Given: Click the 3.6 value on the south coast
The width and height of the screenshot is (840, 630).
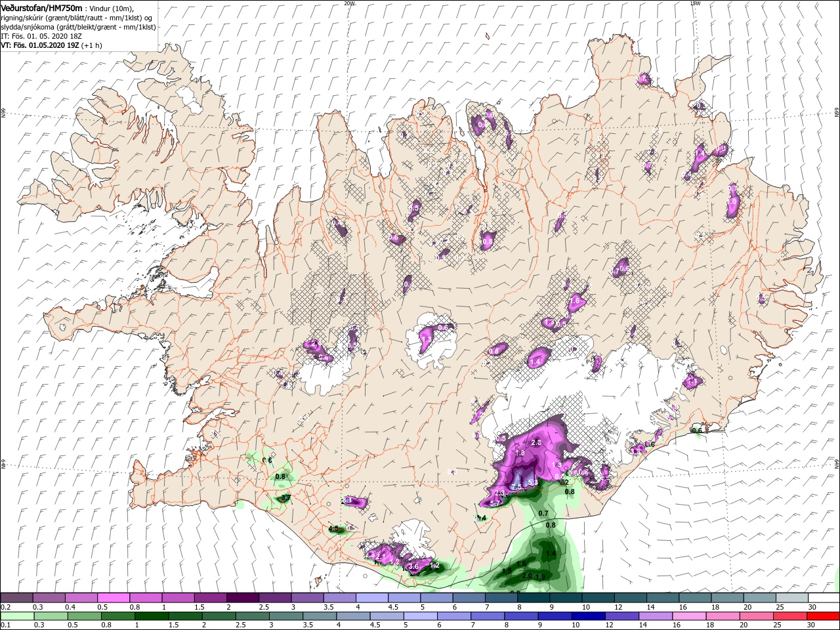Looking at the screenshot, I should click(x=413, y=566).
